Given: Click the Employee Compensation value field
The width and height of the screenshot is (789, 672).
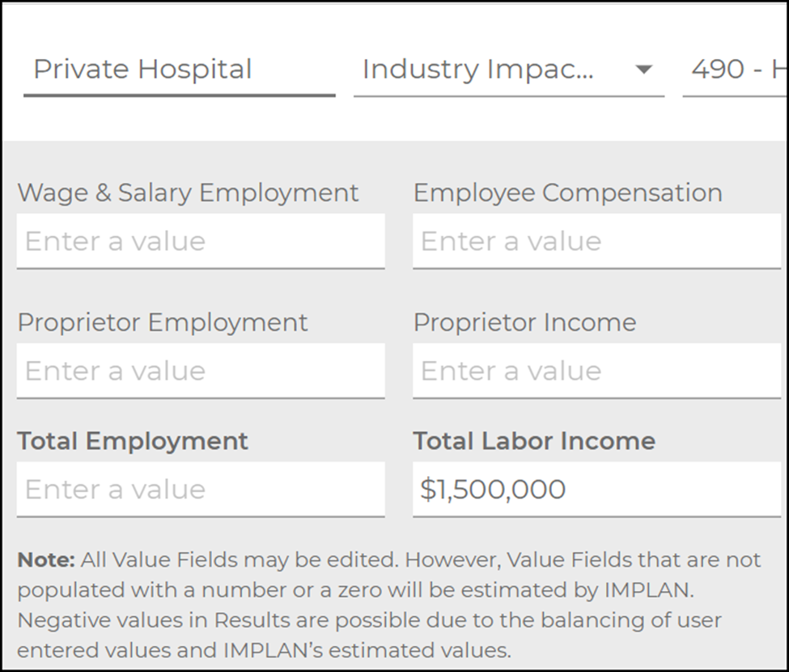Looking at the screenshot, I should (x=595, y=240).
